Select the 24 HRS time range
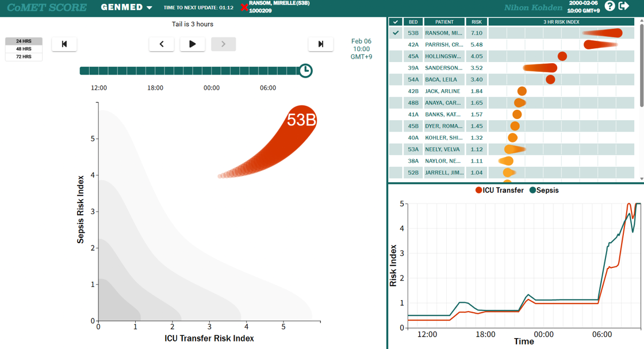Screen dimensions: 644x349 pos(24,41)
